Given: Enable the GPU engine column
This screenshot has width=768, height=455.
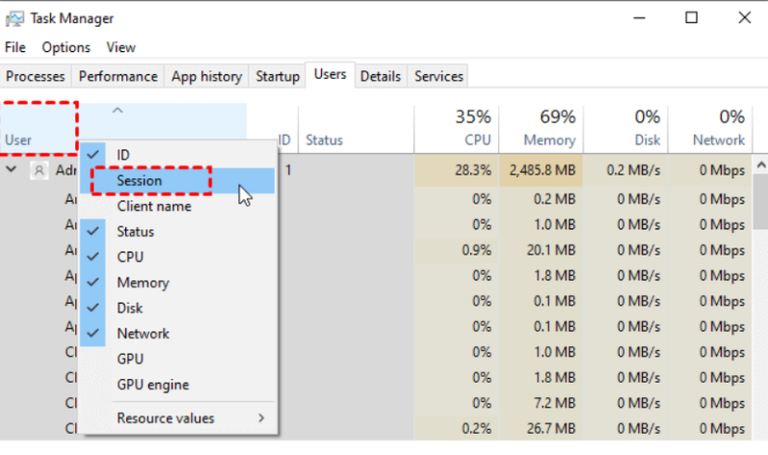Looking at the screenshot, I should (x=152, y=385).
